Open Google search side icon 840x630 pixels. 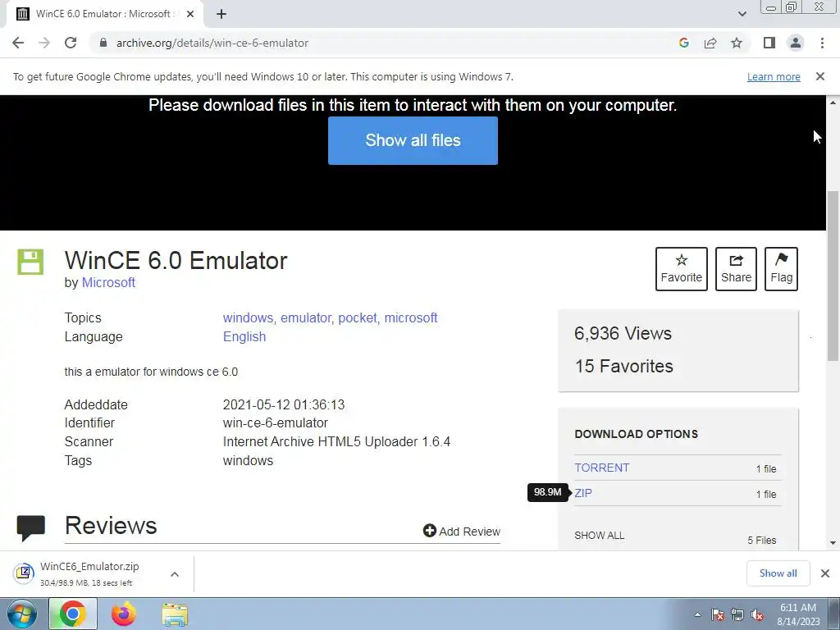click(683, 43)
